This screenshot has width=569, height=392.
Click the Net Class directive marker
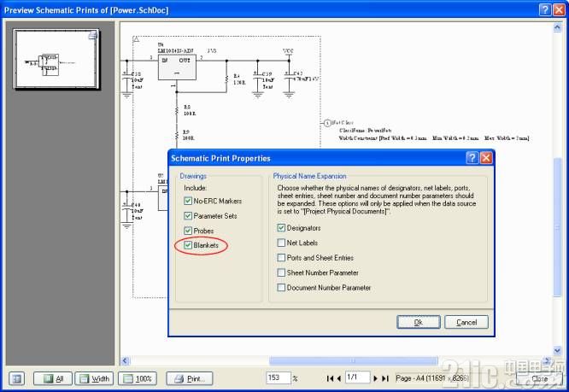click(x=327, y=123)
